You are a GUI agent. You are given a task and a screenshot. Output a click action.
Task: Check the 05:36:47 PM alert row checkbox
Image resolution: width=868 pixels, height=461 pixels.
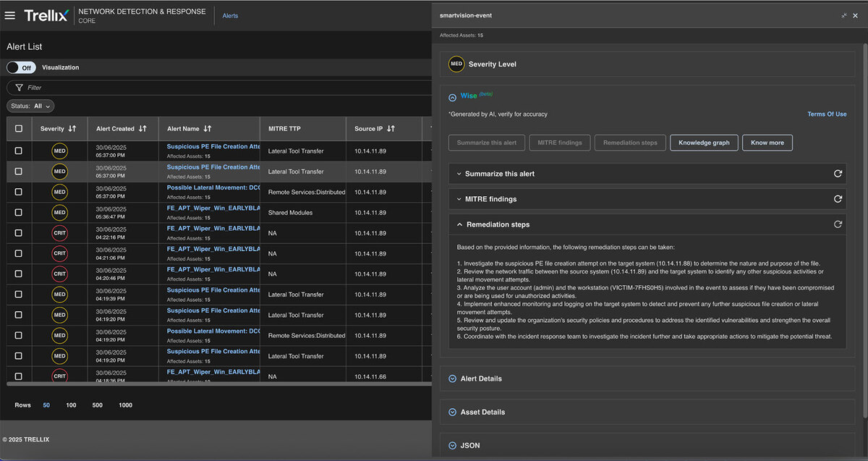click(x=19, y=213)
